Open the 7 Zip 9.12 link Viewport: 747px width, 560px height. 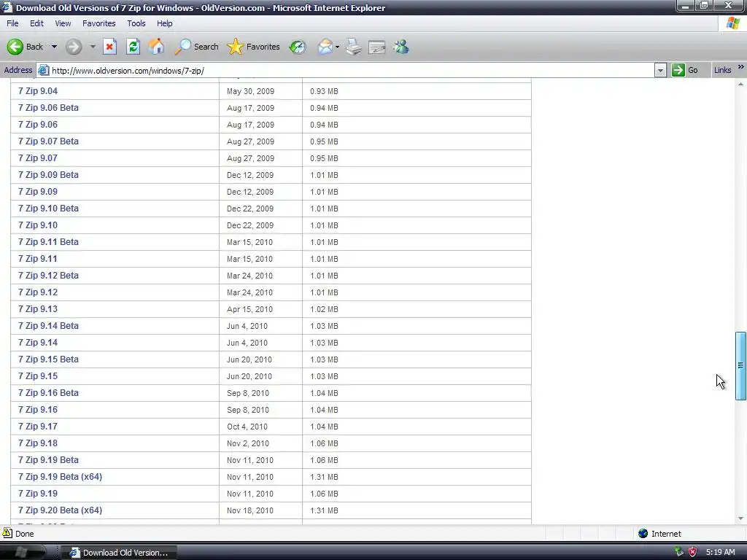point(38,292)
